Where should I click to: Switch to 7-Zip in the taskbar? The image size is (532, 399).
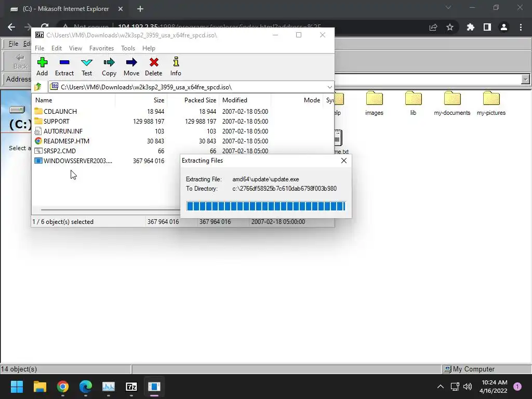pos(131,387)
